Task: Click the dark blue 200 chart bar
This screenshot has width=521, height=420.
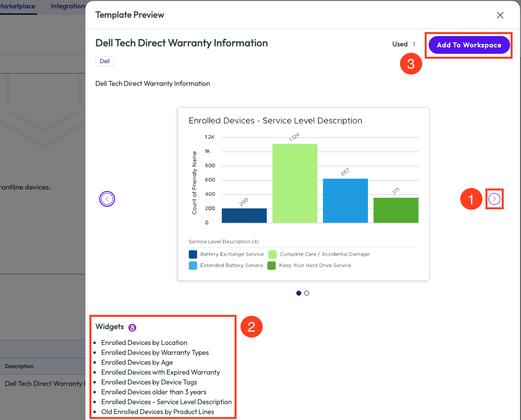Action: click(x=244, y=216)
